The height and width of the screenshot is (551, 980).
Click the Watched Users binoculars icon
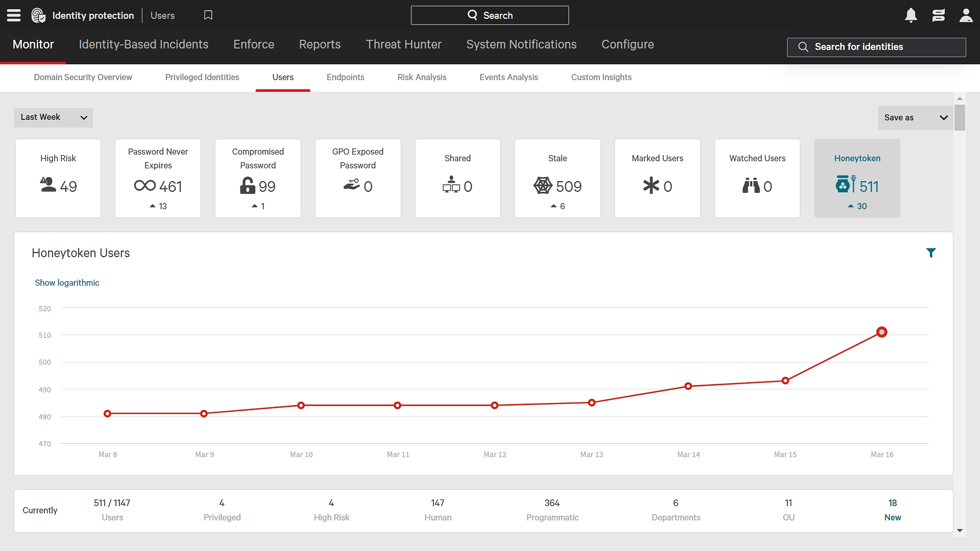pos(750,186)
